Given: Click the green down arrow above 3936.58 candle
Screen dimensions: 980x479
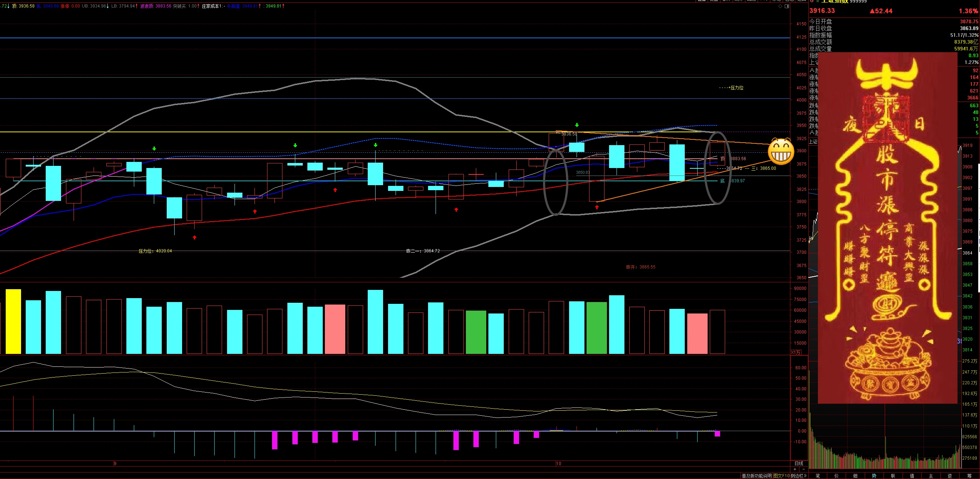Looking at the screenshot, I should pyautogui.click(x=577, y=125).
